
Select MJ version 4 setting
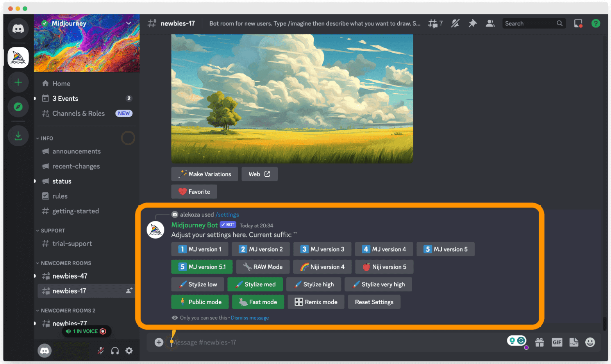click(384, 249)
